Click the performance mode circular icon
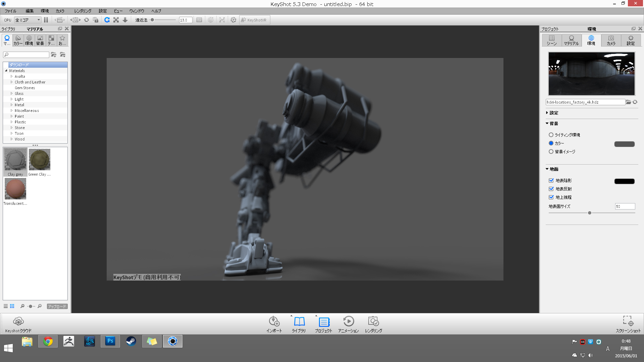This screenshot has height=362, width=644. click(x=233, y=20)
